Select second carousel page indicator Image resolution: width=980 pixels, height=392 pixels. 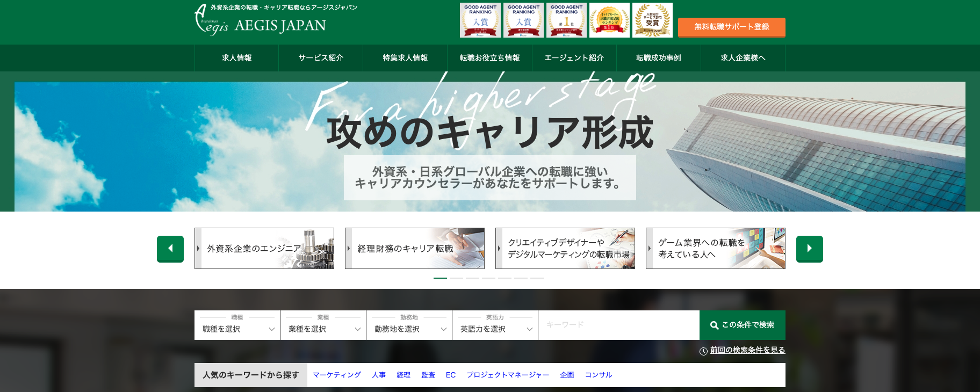point(456,278)
